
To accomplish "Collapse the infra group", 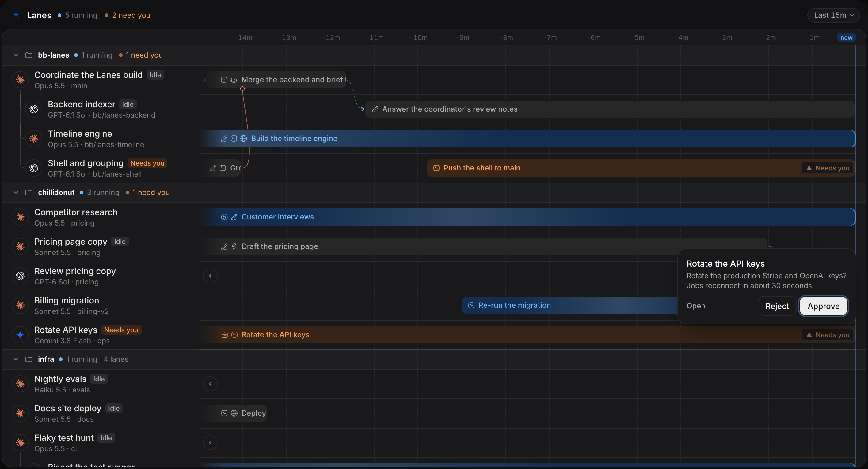I will (16, 359).
